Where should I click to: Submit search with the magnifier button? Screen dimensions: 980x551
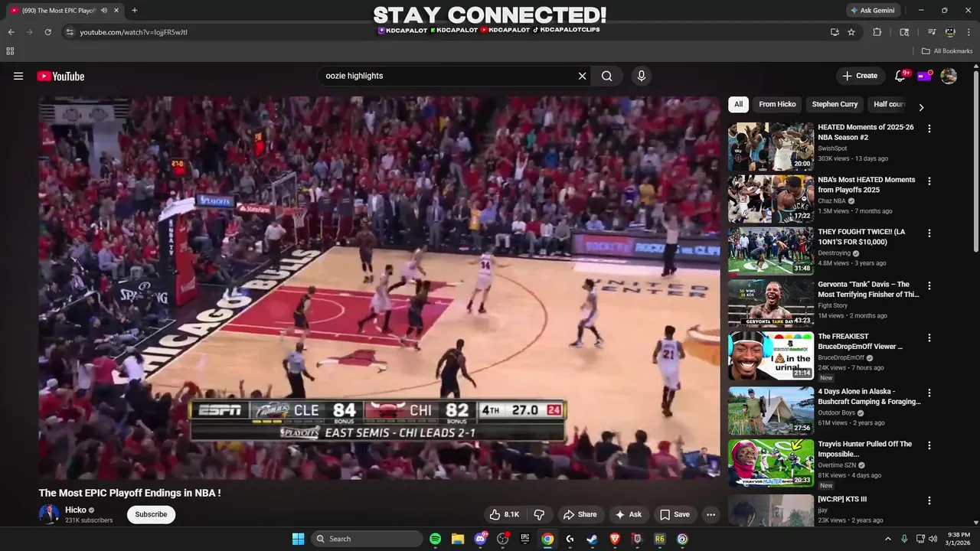pos(606,76)
